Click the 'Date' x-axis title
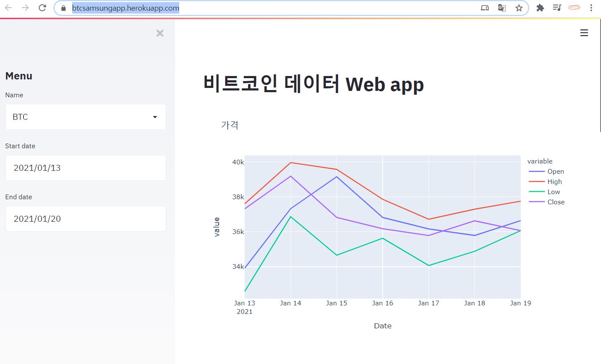 tap(383, 326)
